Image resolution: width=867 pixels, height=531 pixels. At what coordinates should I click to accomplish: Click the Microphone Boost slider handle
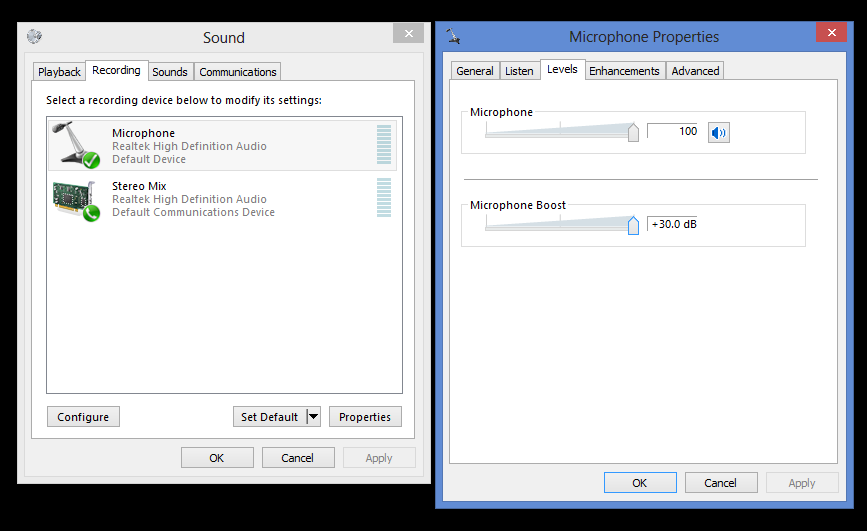coord(633,225)
